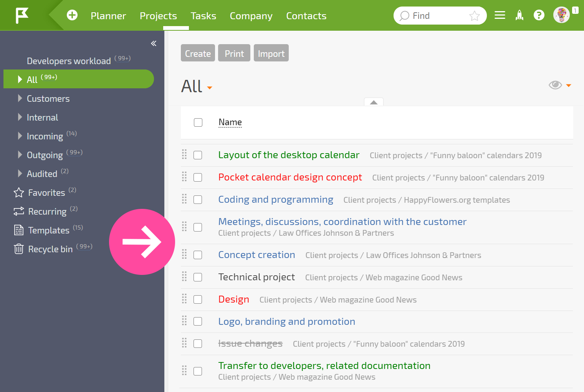
Task: Open dropdown arrow beside the eye icon
Action: click(x=569, y=86)
